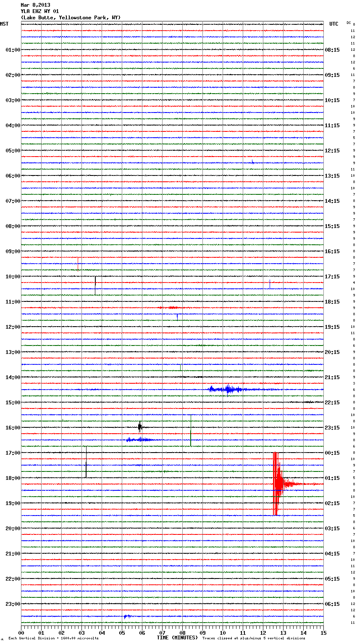The width and height of the screenshot is (357, 644).
Task: Click the 10:15 UTC time label
Action: [x=332, y=100]
